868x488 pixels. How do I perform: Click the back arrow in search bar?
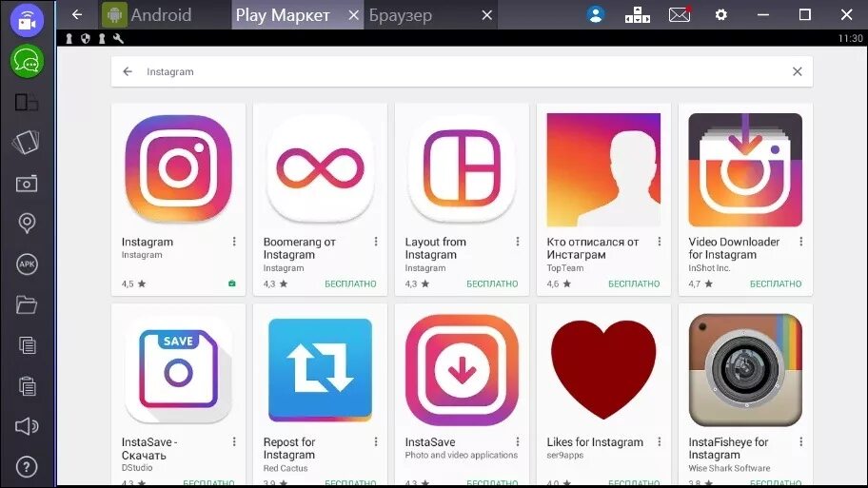(x=128, y=71)
